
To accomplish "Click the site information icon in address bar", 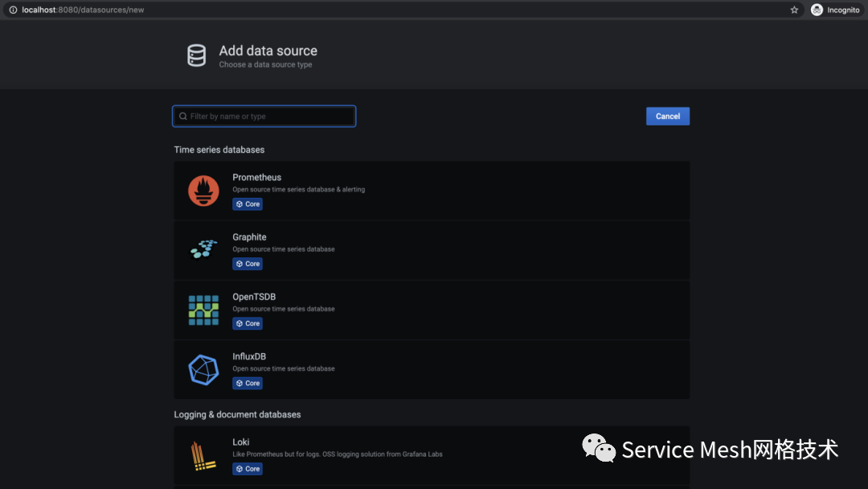I will pyautogui.click(x=13, y=10).
